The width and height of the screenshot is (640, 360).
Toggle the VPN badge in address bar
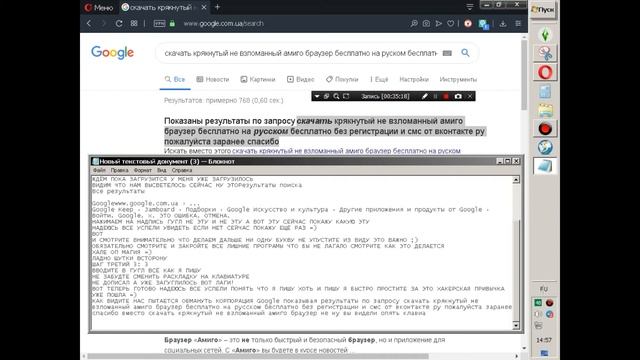159,24
